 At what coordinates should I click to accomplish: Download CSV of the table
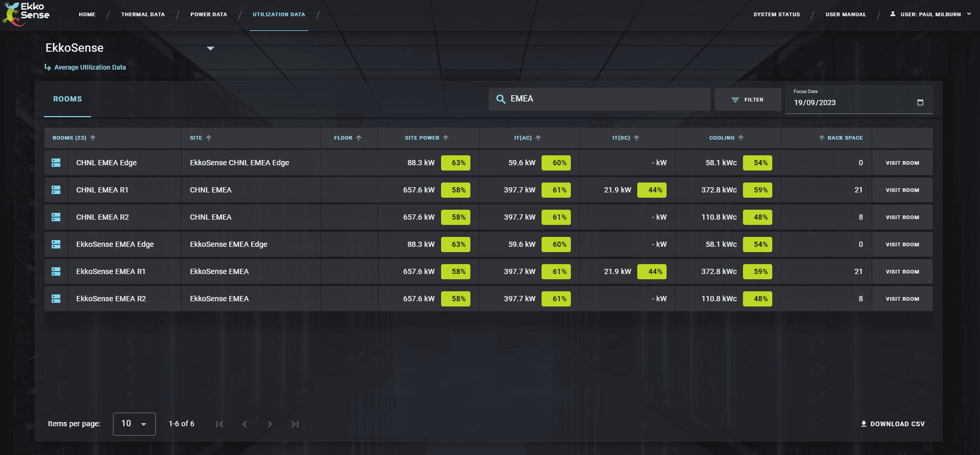pyautogui.click(x=893, y=424)
